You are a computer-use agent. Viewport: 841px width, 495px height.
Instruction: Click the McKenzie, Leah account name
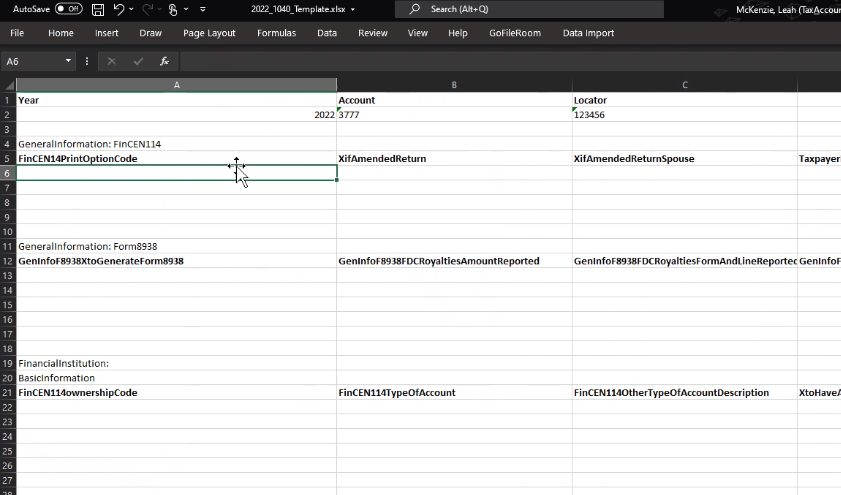pyautogui.click(x=788, y=10)
